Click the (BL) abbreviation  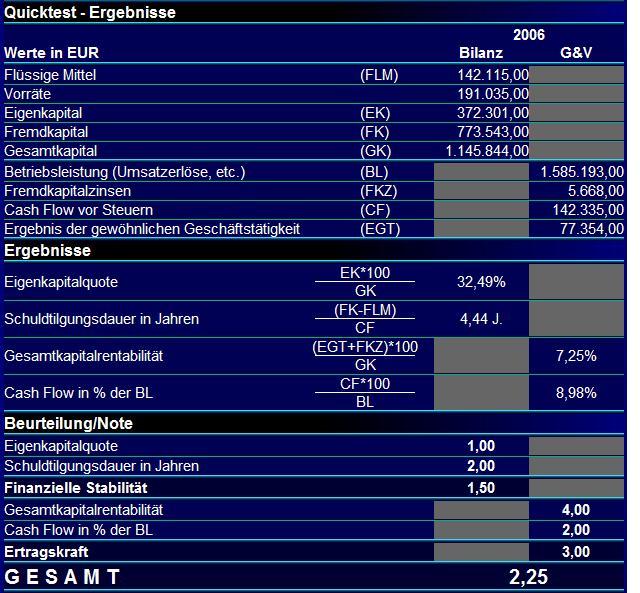374,172
